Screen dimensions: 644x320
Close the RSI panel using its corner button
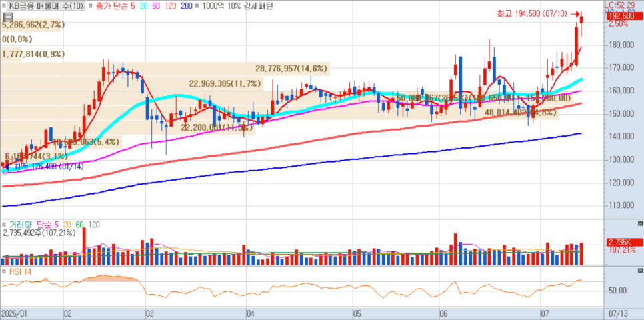point(640,271)
